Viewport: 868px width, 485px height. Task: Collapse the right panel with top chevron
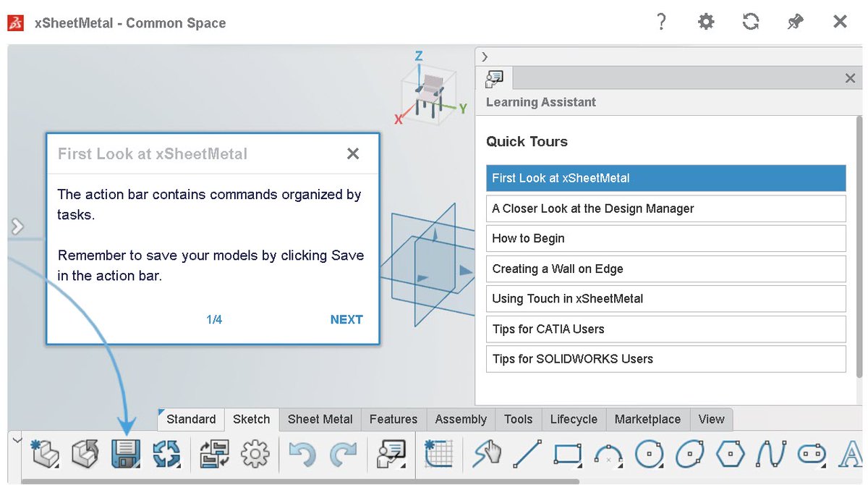click(x=485, y=56)
